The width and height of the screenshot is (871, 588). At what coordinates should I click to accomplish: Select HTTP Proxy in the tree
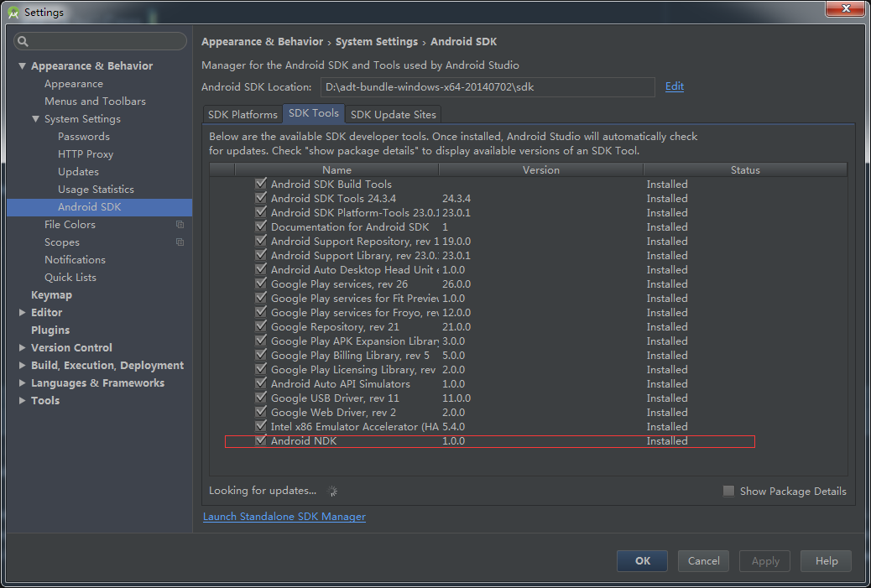[x=86, y=154]
